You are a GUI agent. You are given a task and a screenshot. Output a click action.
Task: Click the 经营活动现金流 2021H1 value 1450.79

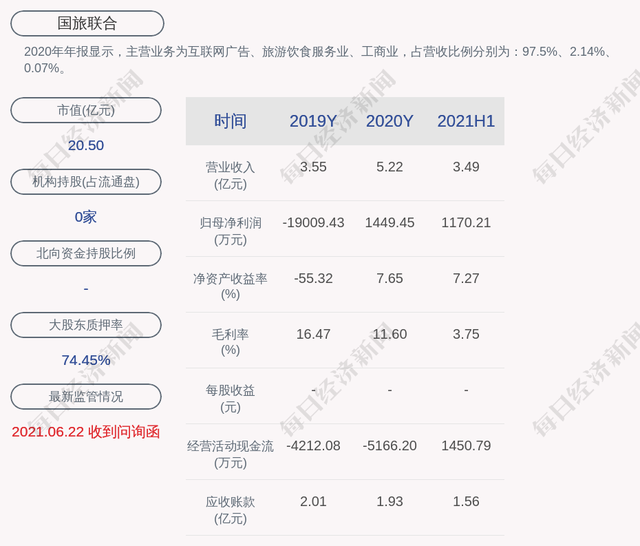point(466,446)
